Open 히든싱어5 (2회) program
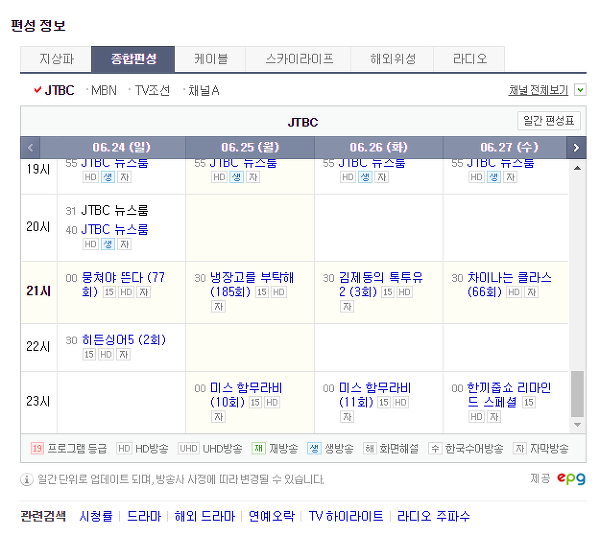This screenshot has height=535, width=600. point(124,340)
